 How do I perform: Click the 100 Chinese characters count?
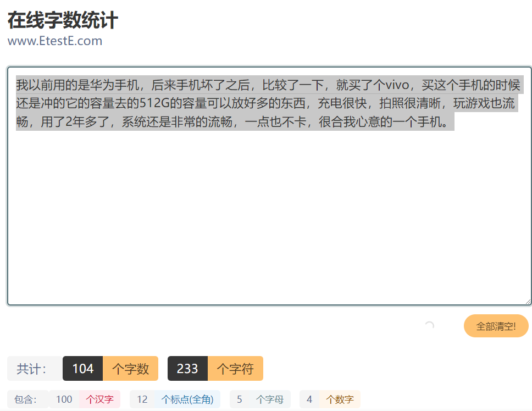(x=64, y=399)
